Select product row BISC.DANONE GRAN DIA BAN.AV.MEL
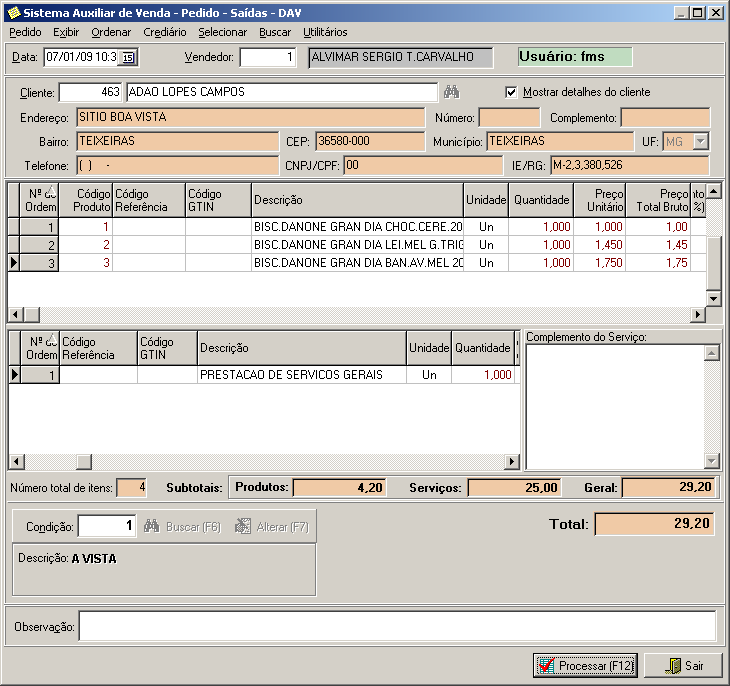730x686 pixels. pyautogui.click(x=358, y=263)
